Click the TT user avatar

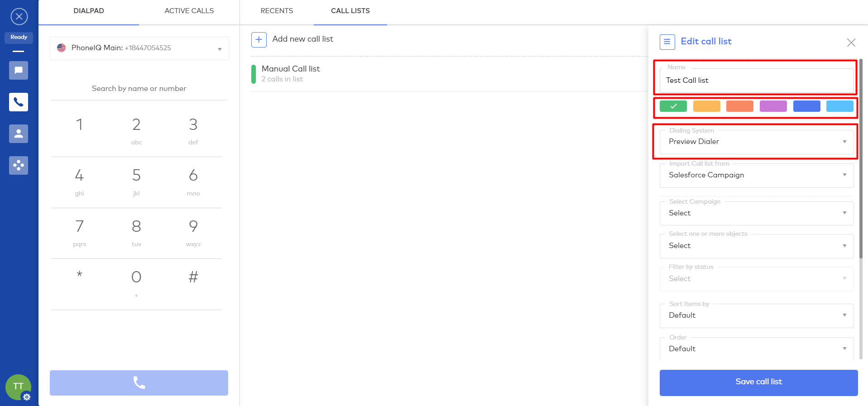pos(18,387)
